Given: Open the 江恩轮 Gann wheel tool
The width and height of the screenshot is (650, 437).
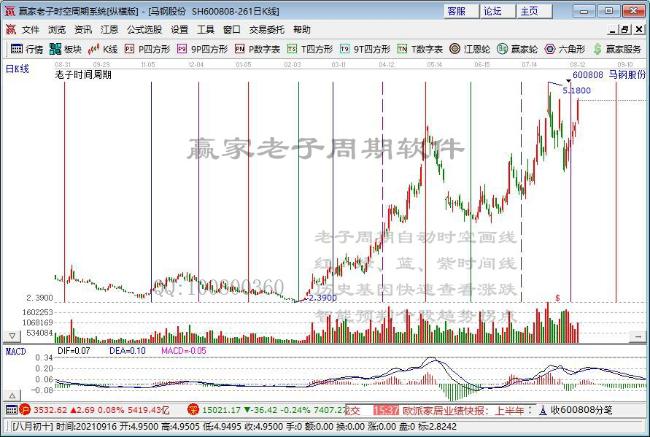Looking at the screenshot, I should [x=470, y=49].
